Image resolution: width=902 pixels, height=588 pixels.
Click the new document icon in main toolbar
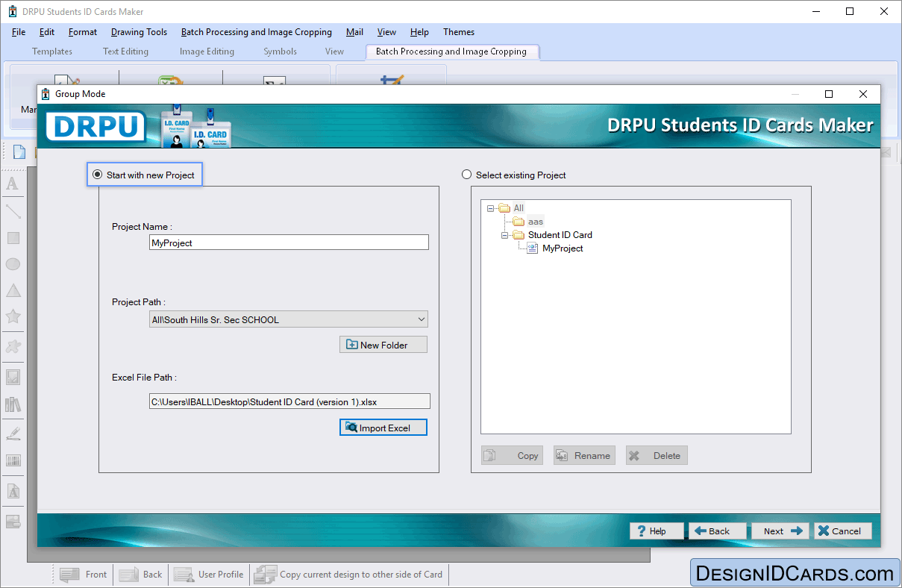point(19,151)
